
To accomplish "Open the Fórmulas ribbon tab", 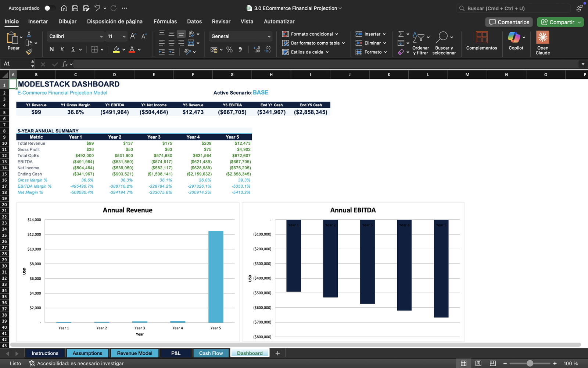I will pos(165,21).
